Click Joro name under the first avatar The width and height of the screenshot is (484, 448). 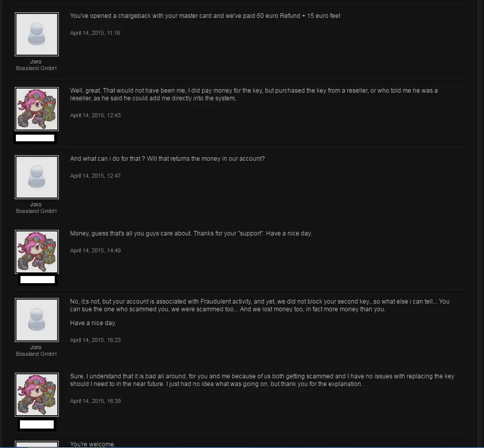coord(36,61)
